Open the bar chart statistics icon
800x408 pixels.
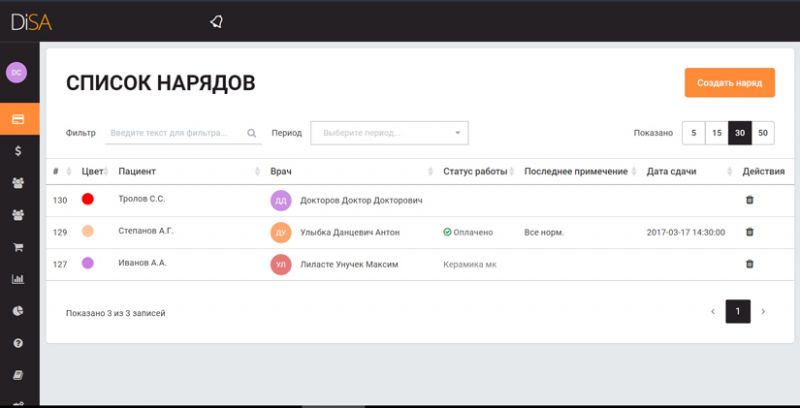click(18, 279)
